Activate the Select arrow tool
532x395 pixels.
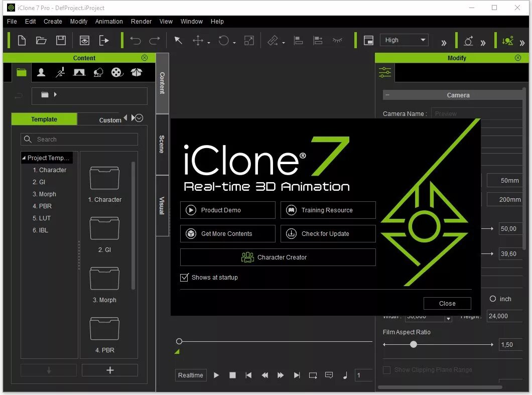(178, 40)
